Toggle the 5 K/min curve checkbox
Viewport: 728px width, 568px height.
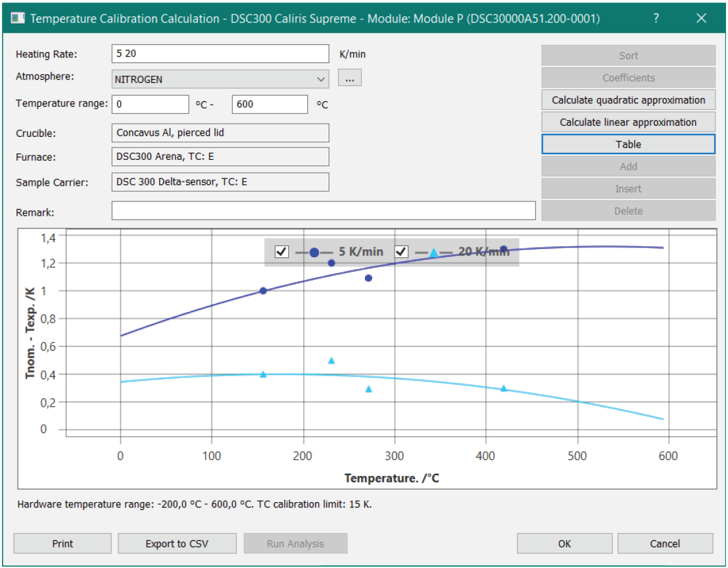click(x=281, y=252)
